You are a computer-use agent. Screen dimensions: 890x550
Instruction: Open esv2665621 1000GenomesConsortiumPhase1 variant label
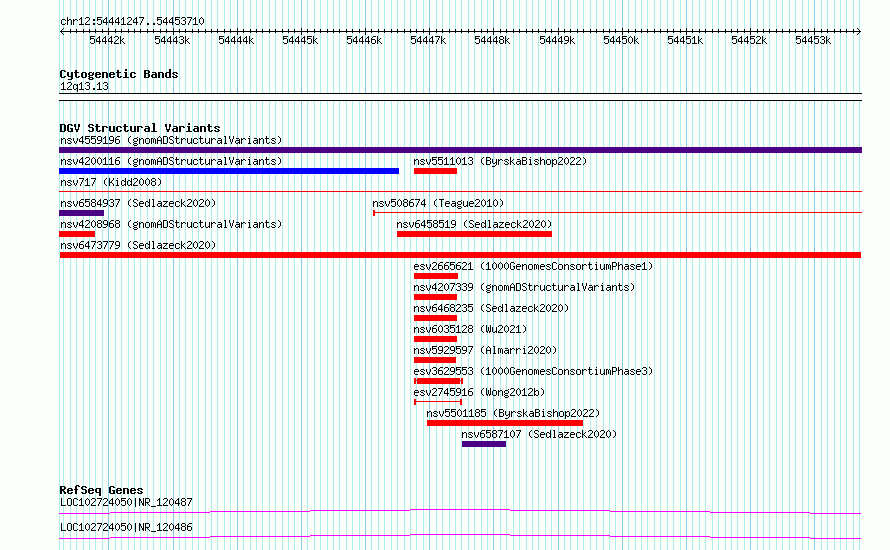534,266
